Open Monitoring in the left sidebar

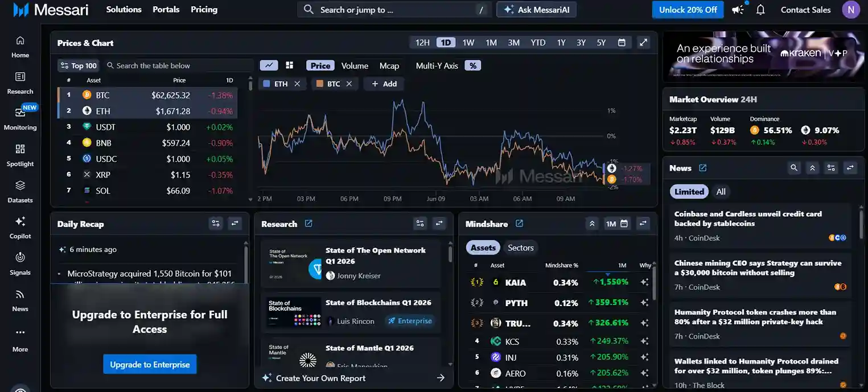pos(20,119)
